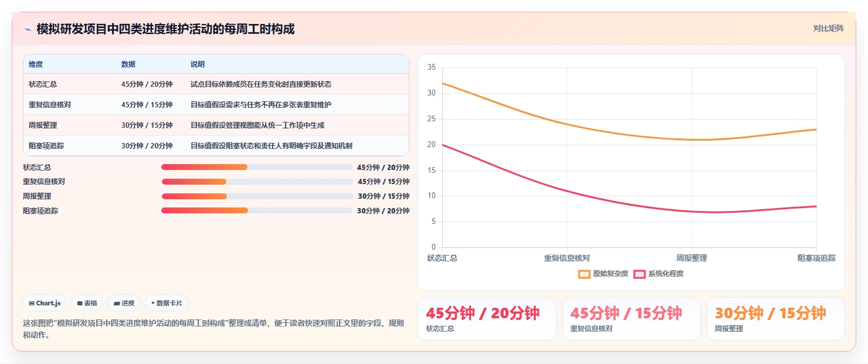Select the 数据卡片 tag chip
Viewport: 868px width, 364px height.
coord(167,303)
